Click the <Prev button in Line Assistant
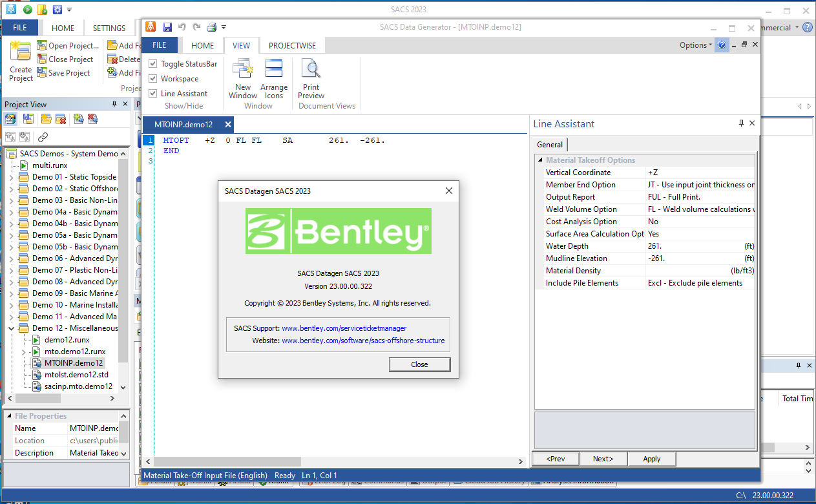816x504 pixels. pyautogui.click(x=556, y=459)
